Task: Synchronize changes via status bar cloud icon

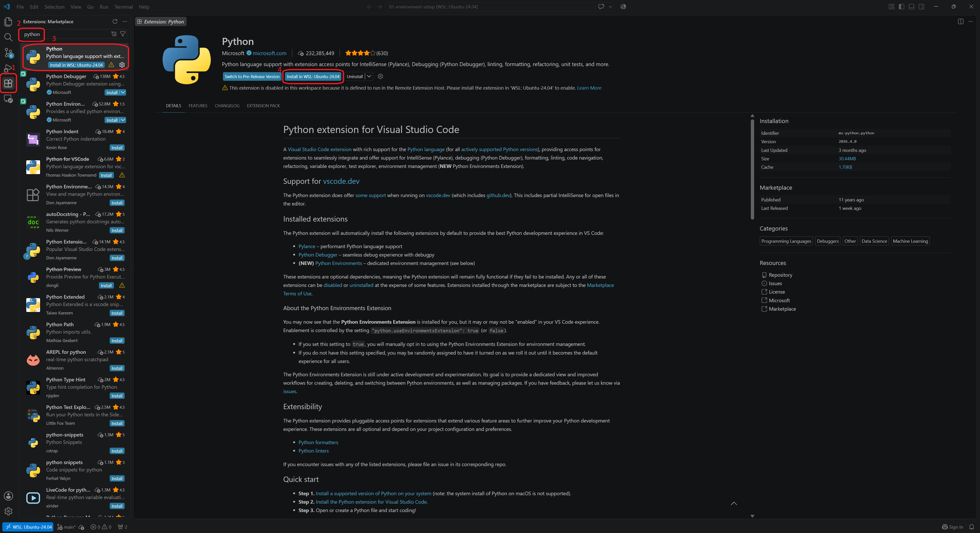Action: point(81,527)
